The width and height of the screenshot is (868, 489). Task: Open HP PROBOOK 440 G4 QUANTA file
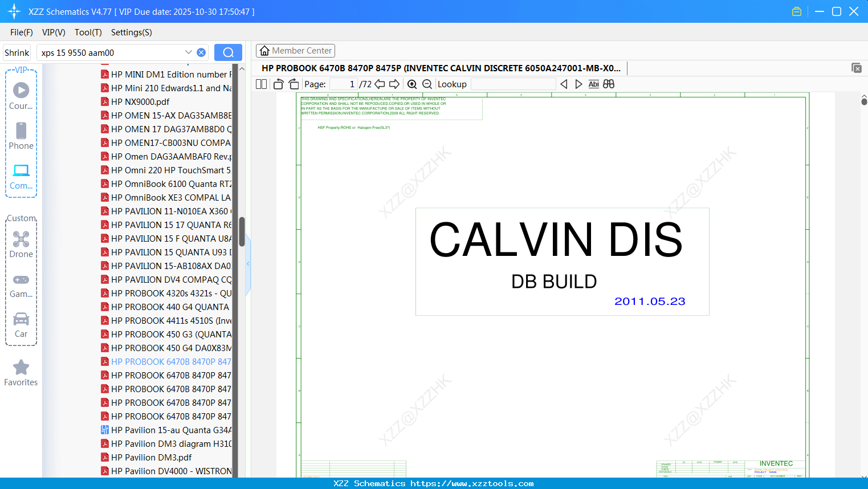(165, 307)
